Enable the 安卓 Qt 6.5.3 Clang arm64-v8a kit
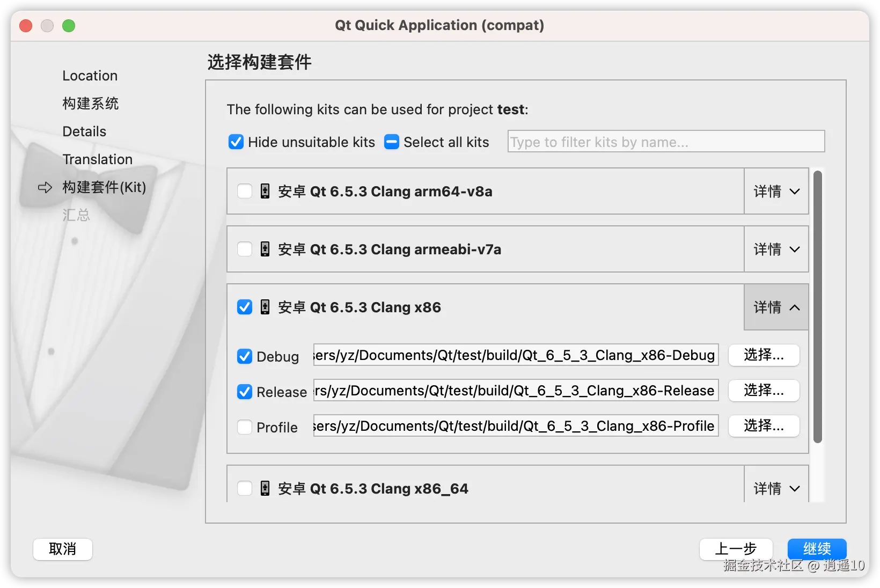The image size is (880, 588). pos(245,192)
